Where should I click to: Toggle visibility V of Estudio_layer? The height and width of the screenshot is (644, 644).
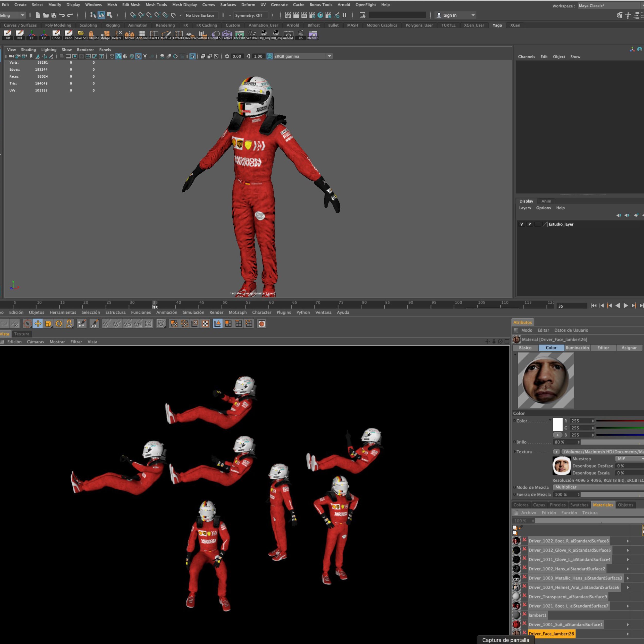(522, 224)
